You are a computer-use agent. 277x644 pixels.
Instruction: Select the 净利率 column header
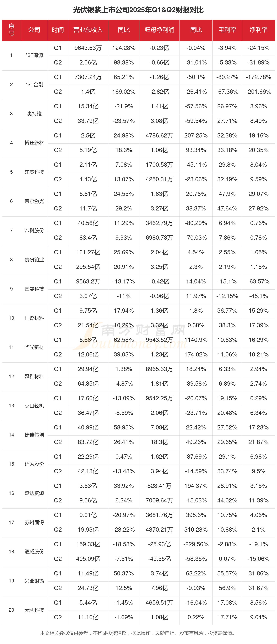point(258,30)
